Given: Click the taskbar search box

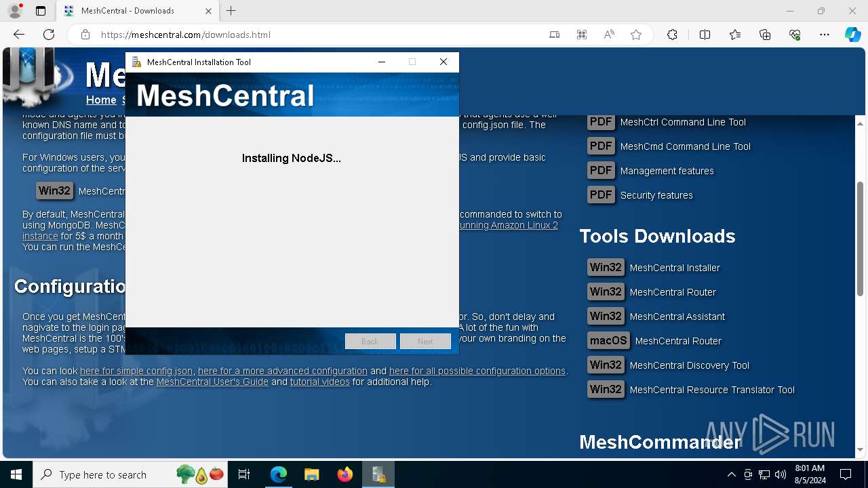Looking at the screenshot, I should tap(131, 474).
